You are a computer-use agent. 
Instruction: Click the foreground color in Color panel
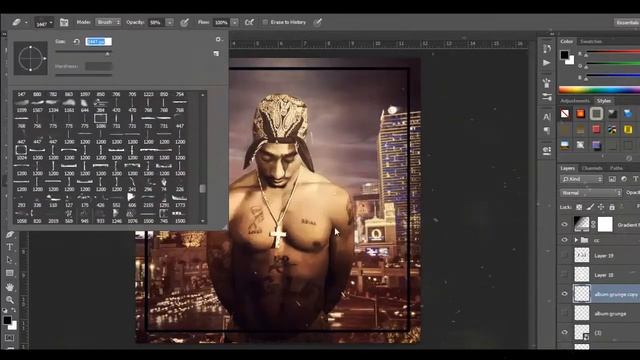(x=564, y=55)
